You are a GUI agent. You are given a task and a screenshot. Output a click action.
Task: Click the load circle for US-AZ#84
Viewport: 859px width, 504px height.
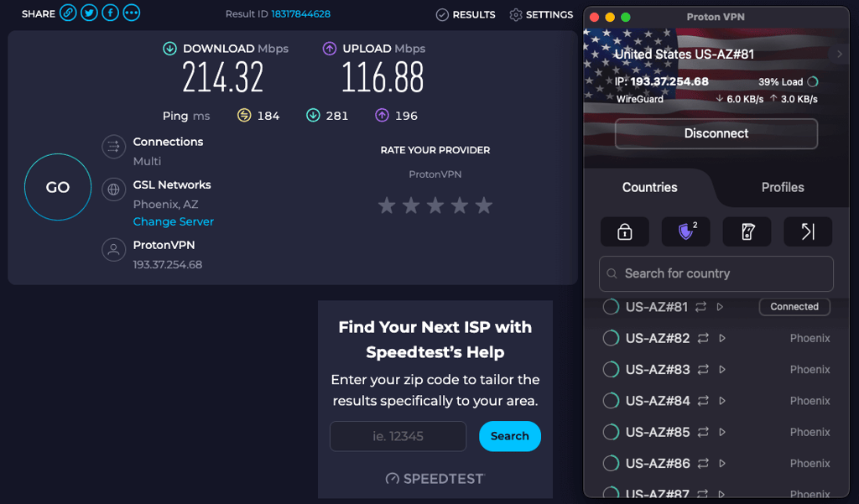[x=611, y=401]
